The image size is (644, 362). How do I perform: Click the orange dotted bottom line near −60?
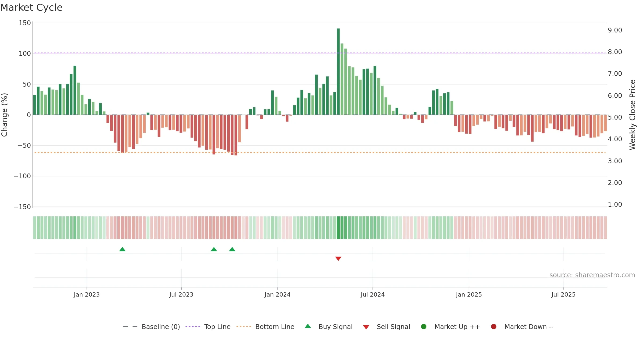point(320,153)
